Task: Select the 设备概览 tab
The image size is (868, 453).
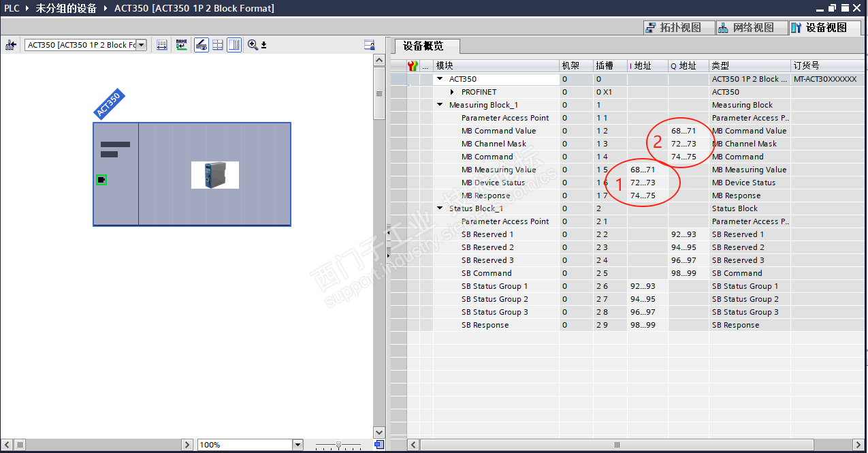Action: coord(428,46)
